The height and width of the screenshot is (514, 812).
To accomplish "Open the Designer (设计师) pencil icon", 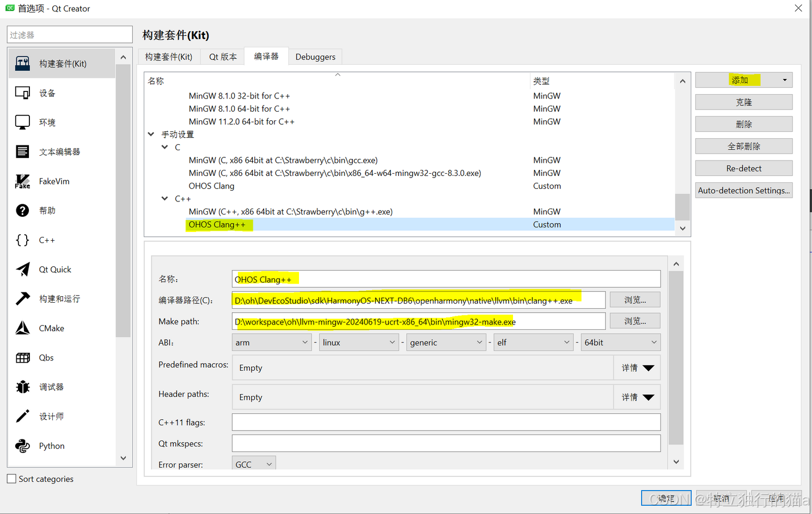I will pyautogui.click(x=22, y=416).
